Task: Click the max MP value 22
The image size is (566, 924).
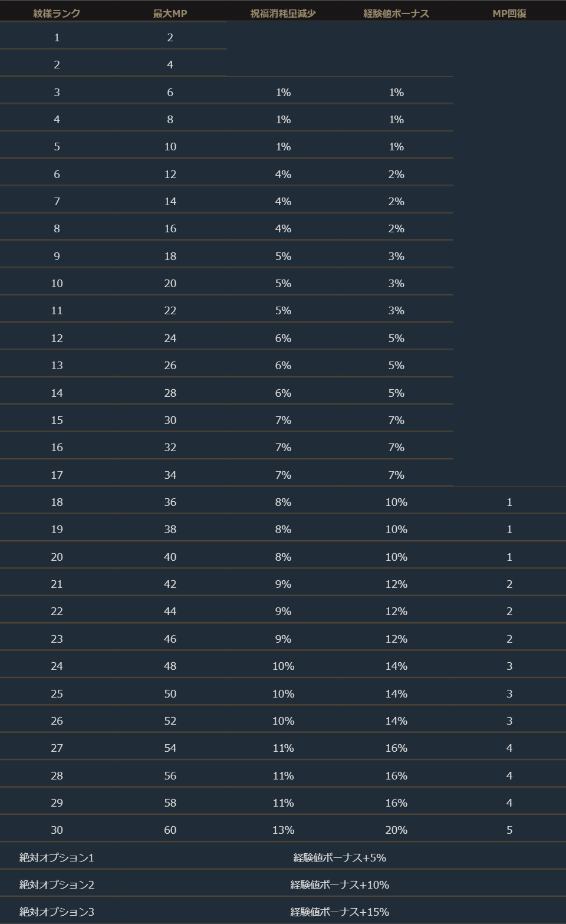Action: (170, 310)
